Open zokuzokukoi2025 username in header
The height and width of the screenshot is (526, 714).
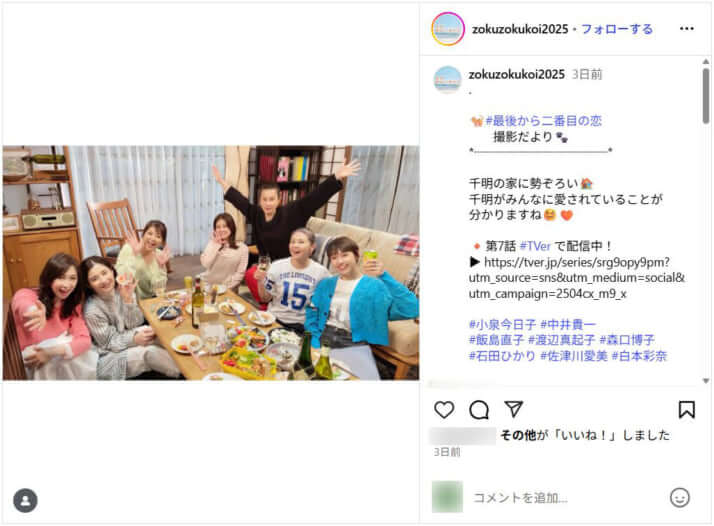pyautogui.click(x=520, y=29)
